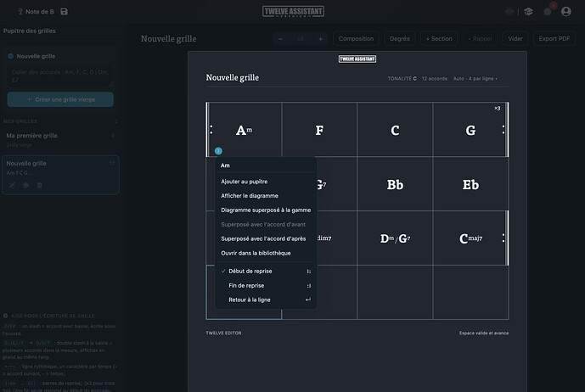Open the audio waveform icon in header
This screenshot has width=585, height=392.
(x=509, y=12)
